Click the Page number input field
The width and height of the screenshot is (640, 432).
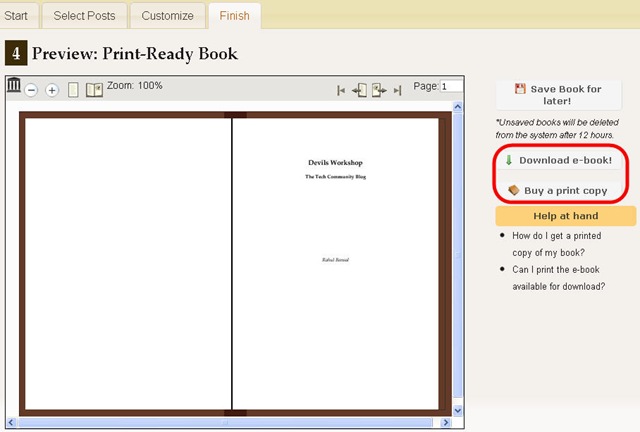tap(451, 87)
